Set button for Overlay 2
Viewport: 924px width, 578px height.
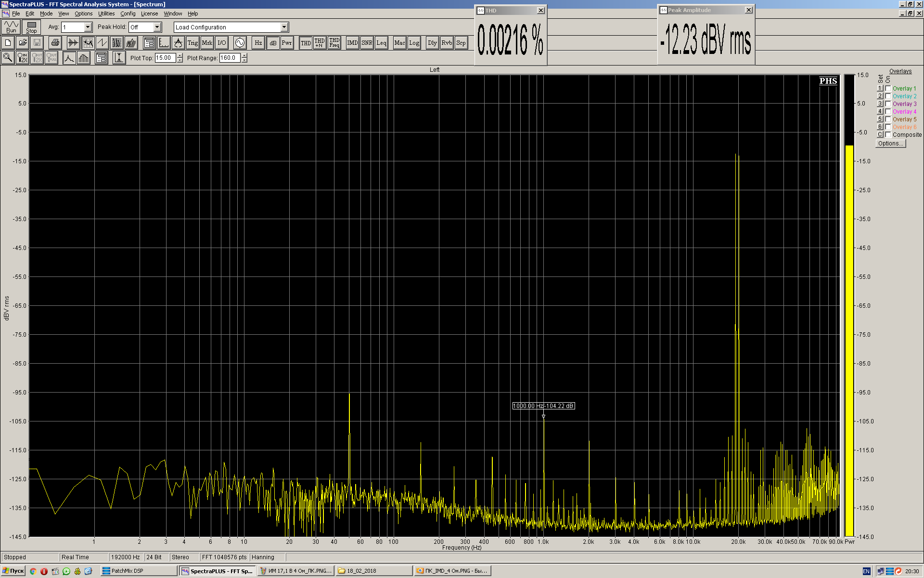click(880, 96)
